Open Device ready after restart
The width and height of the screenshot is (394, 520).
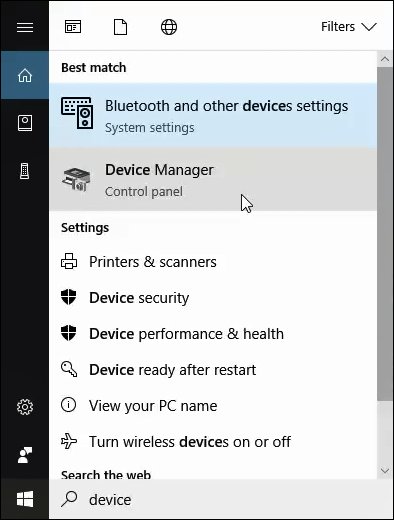pyautogui.click(x=213, y=370)
